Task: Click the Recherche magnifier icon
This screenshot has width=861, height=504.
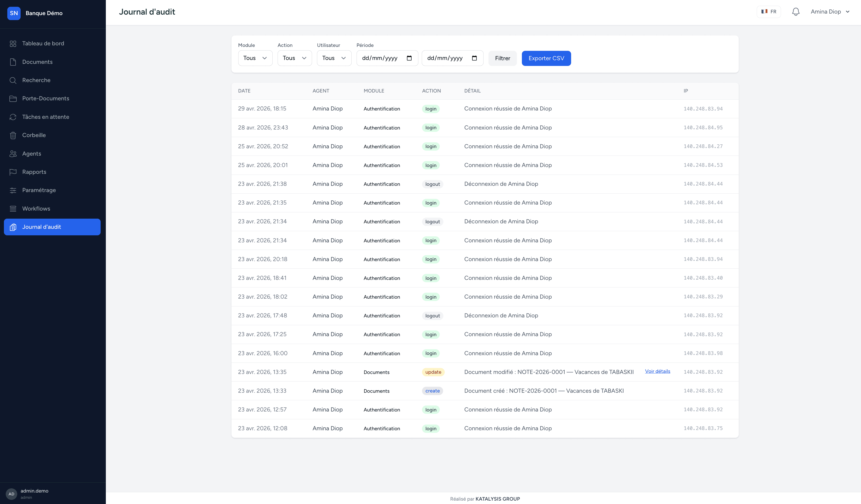Action: click(13, 80)
